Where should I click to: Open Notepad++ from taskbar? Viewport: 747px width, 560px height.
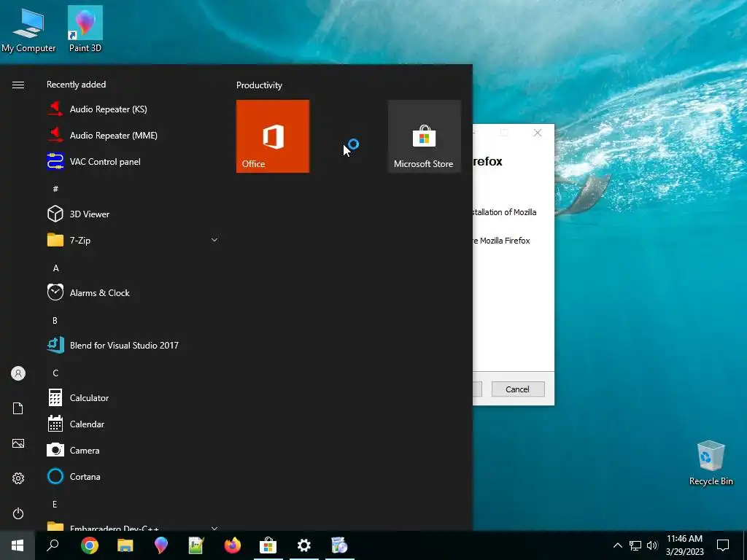click(x=196, y=545)
